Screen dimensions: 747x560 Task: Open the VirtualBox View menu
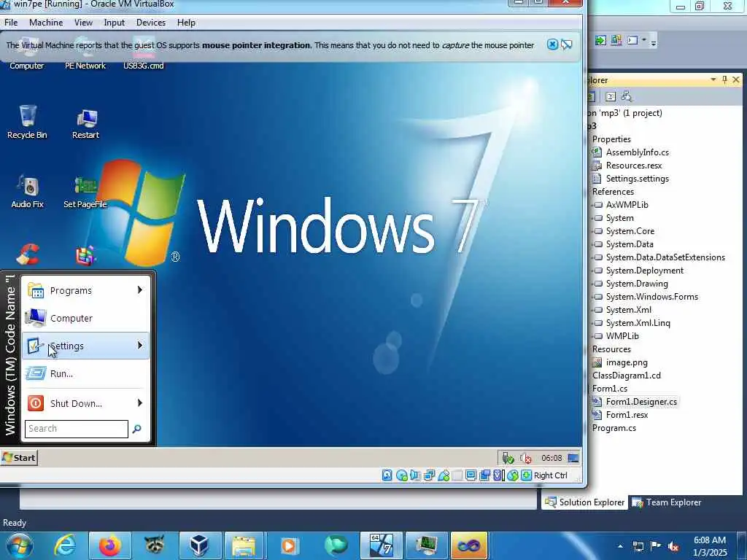(x=83, y=23)
